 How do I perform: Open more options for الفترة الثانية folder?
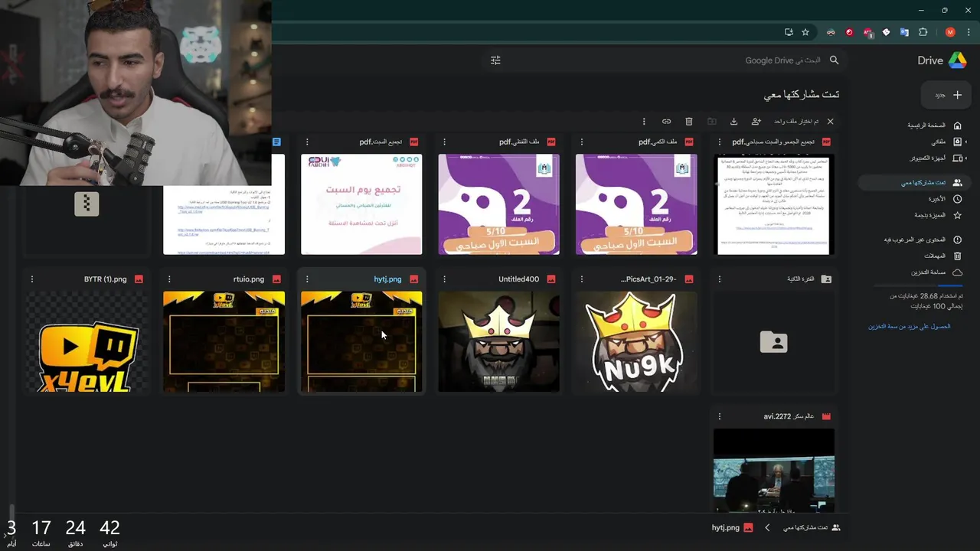[719, 279]
